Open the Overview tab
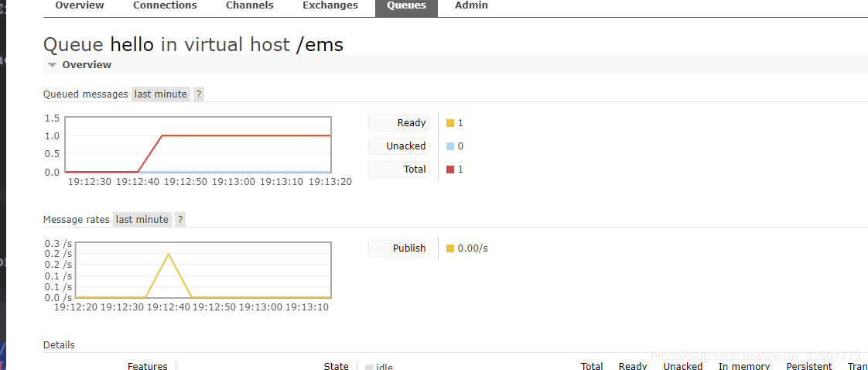868x370 pixels. [x=80, y=5]
